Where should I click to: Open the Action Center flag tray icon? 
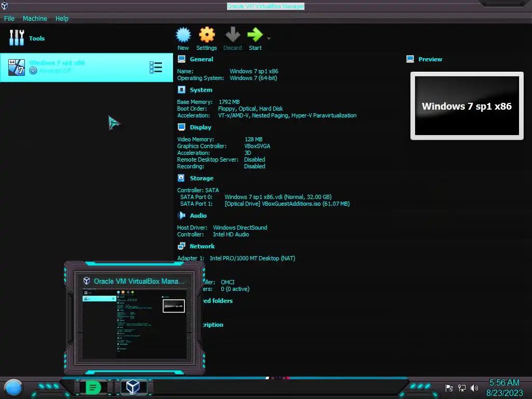(449, 388)
